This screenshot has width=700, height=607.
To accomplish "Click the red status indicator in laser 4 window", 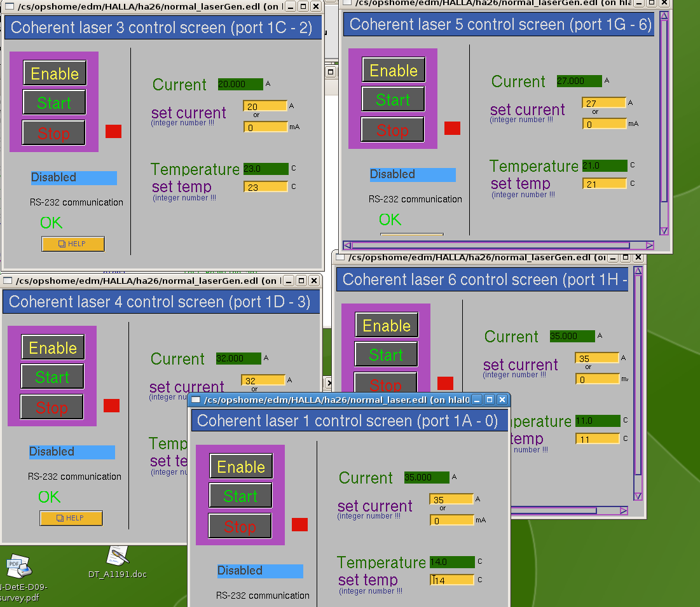I will 112,405.
